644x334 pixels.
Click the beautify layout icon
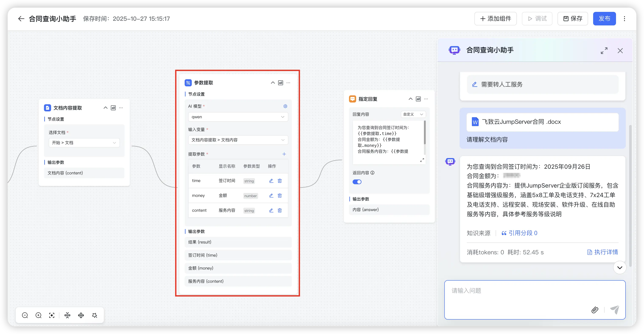point(95,315)
